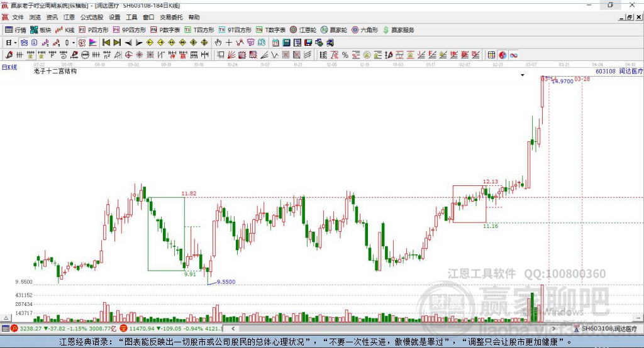Viewport: 644px width, 348px height.
Task: Select the circle crosshair target tool
Action: coord(128,55)
